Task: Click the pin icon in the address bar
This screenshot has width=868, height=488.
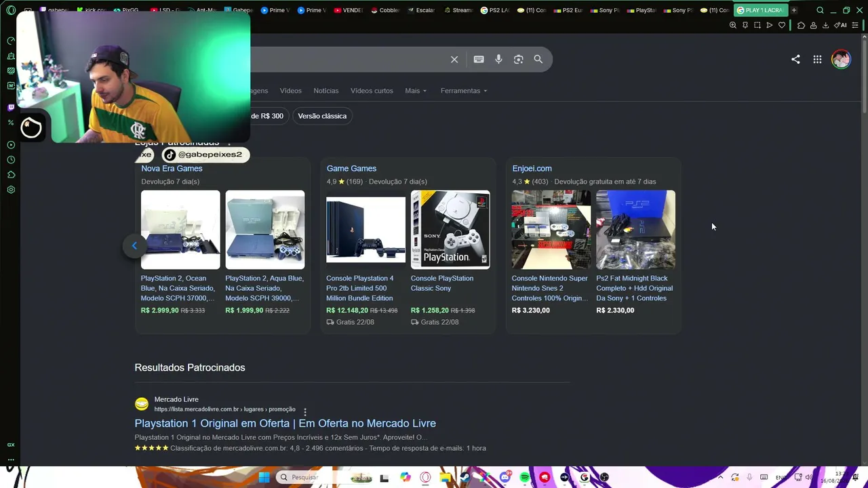Action: coord(745,25)
